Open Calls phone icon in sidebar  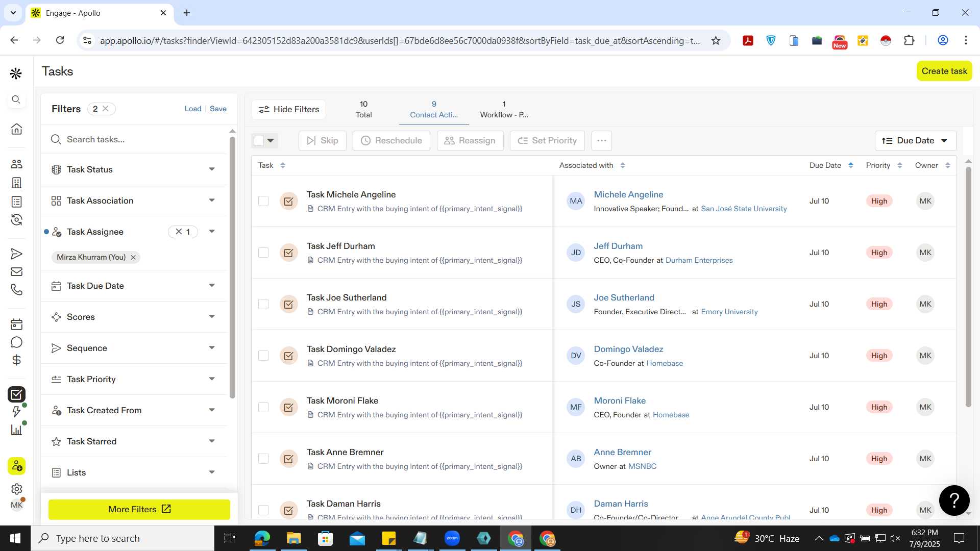click(x=16, y=290)
